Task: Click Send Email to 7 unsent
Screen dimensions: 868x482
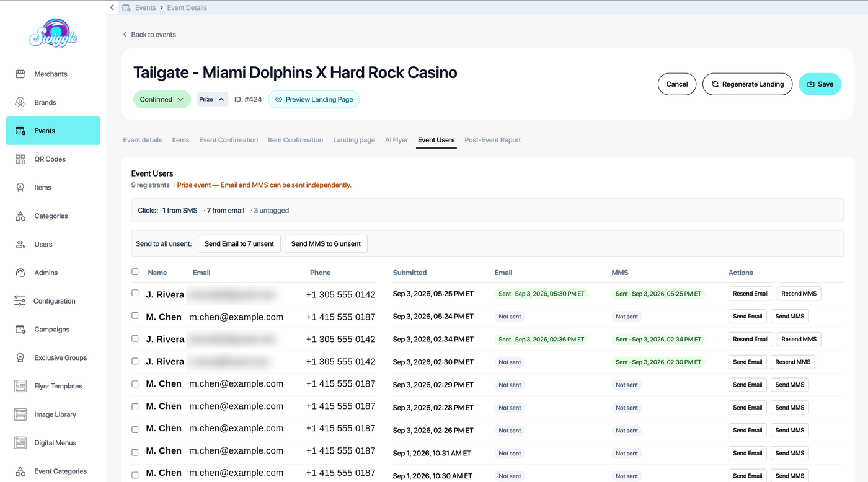Action: pyautogui.click(x=239, y=244)
